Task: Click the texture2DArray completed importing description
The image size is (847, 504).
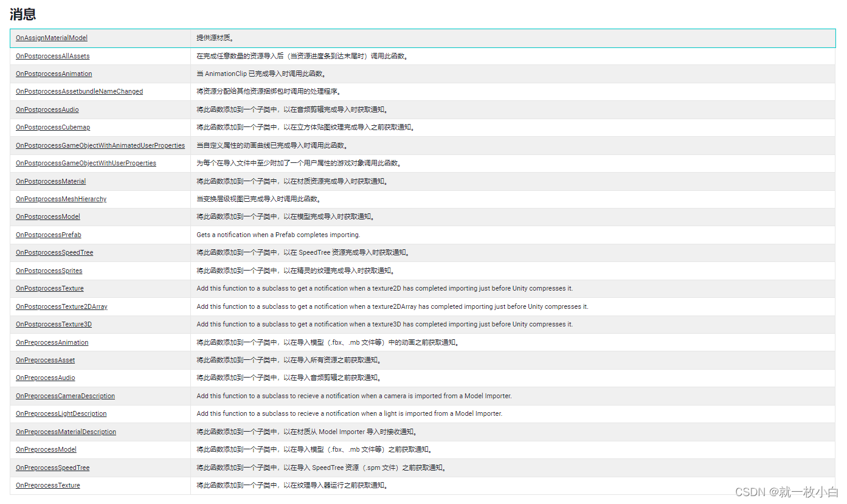Action: [392, 306]
